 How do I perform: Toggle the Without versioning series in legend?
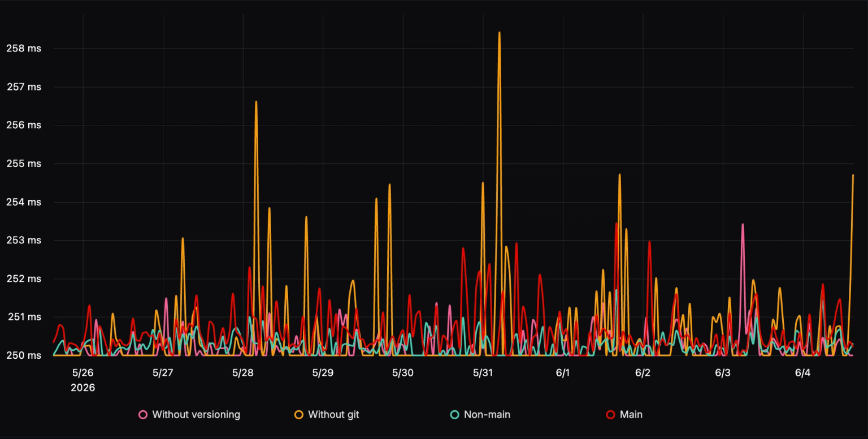point(189,415)
